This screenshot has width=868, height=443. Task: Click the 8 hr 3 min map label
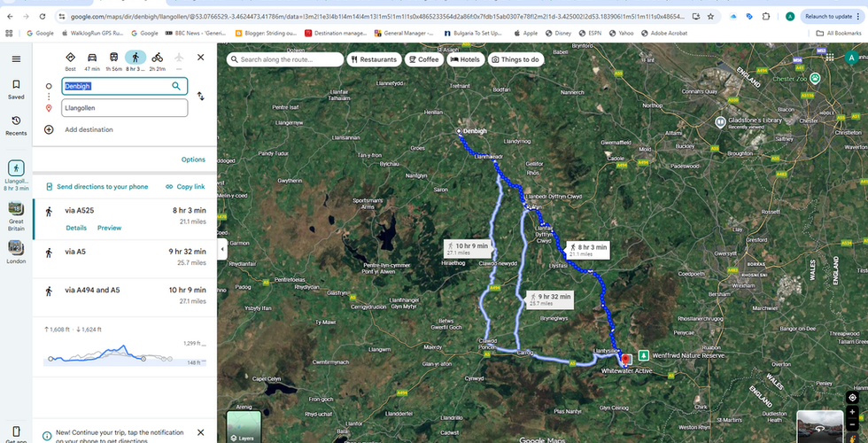pos(587,250)
